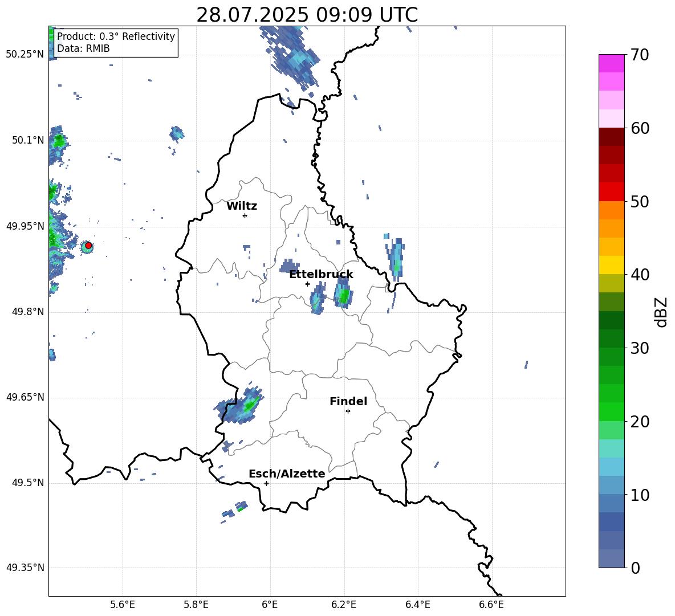The width and height of the screenshot is (675, 616).
Task: Click the 40 tick on the colorbar
Action: pos(640,275)
